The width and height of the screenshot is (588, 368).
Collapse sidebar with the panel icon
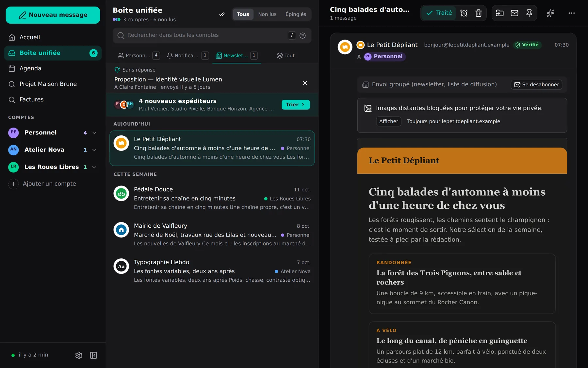pyautogui.click(x=93, y=355)
